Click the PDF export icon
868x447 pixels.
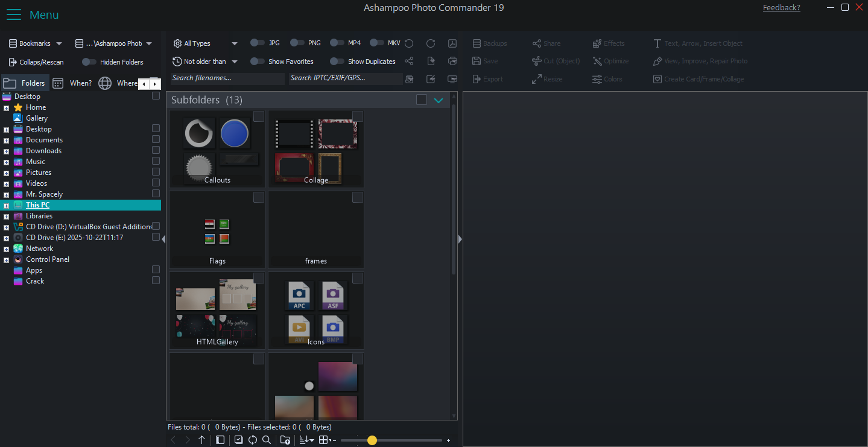[452, 43]
